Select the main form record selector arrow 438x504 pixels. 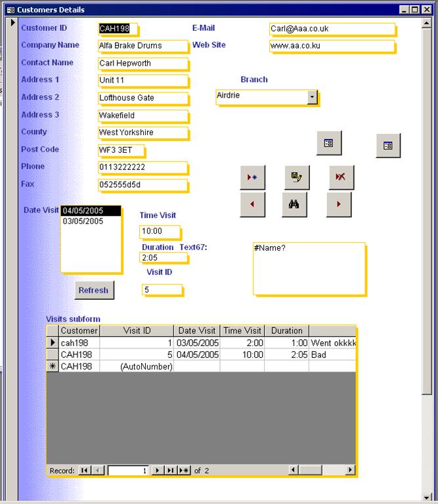coord(13,23)
